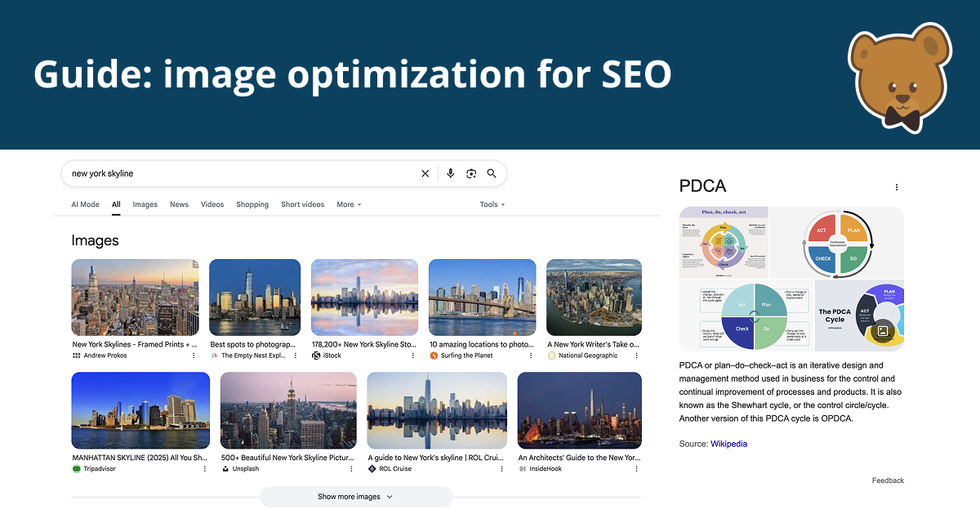Open the Short videos tab
This screenshot has height=510, width=980.
(302, 204)
